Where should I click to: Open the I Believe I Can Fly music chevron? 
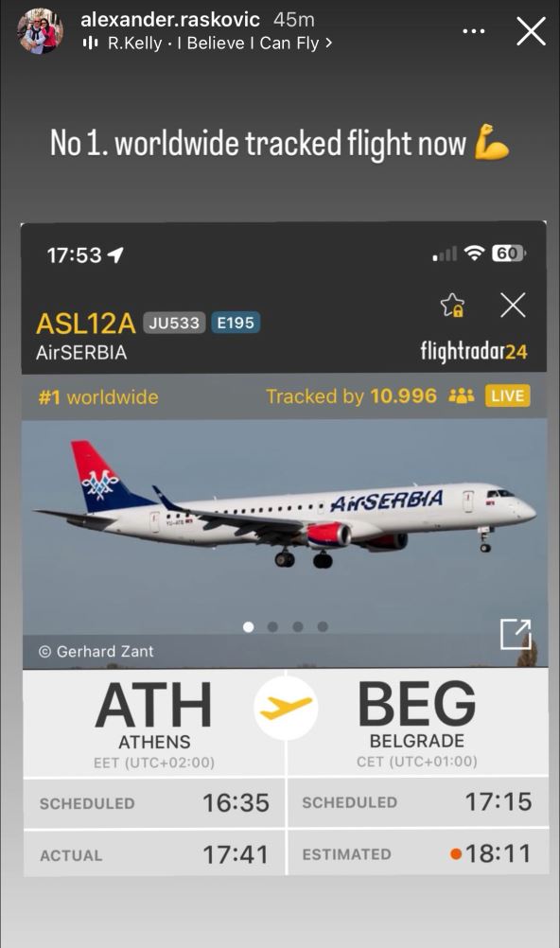point(328,43)
